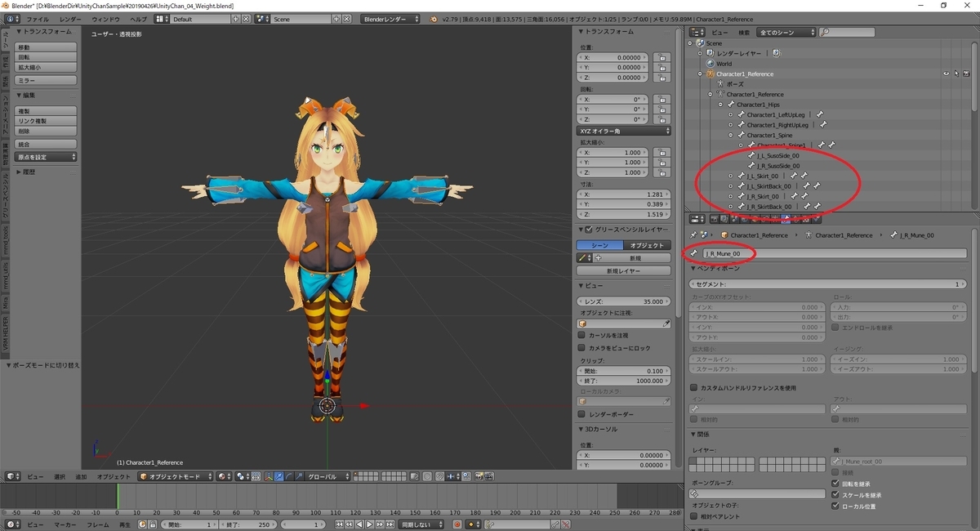Open the ファイル menu

38,19
